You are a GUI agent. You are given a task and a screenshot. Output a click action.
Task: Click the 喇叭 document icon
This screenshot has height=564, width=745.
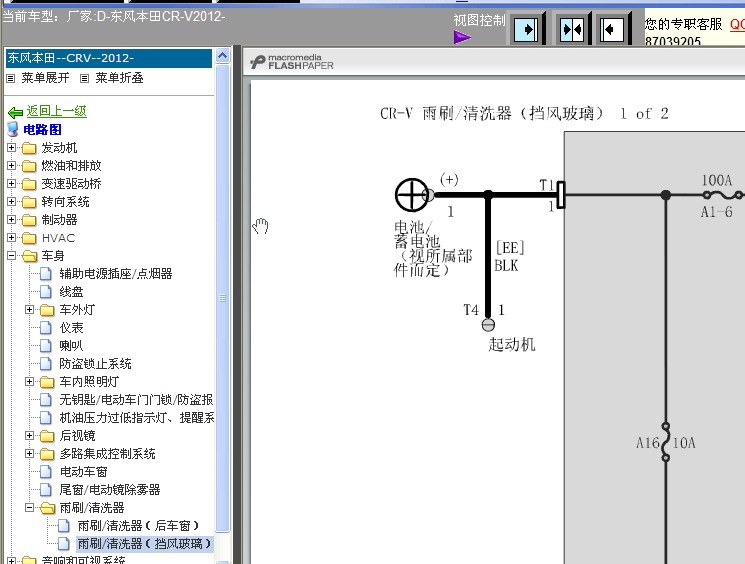pos(46,346)
